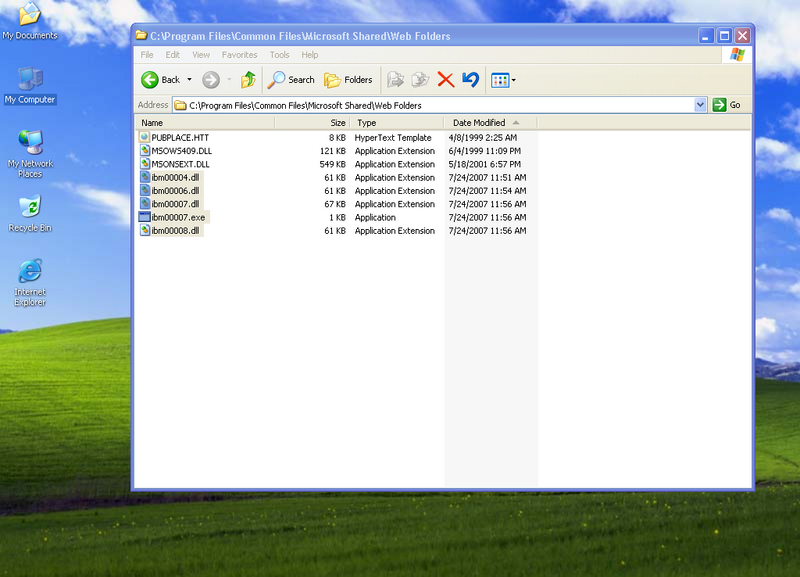Click the Copy To toolbar icon
Viewport: 800px width, 577px height.
pos(420,80)
